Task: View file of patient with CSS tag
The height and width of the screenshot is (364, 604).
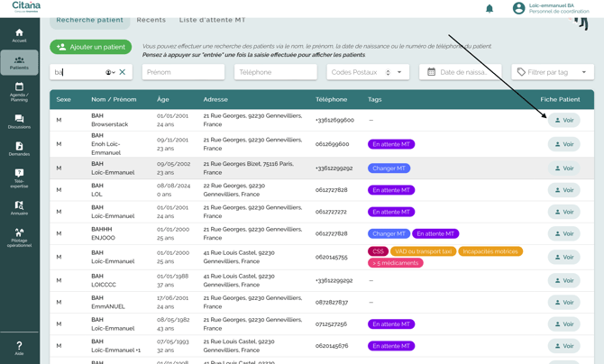Action: [564, 257]
